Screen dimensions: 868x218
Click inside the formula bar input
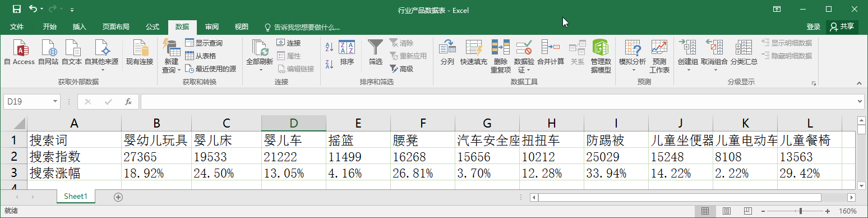click(x=498, y=102)
